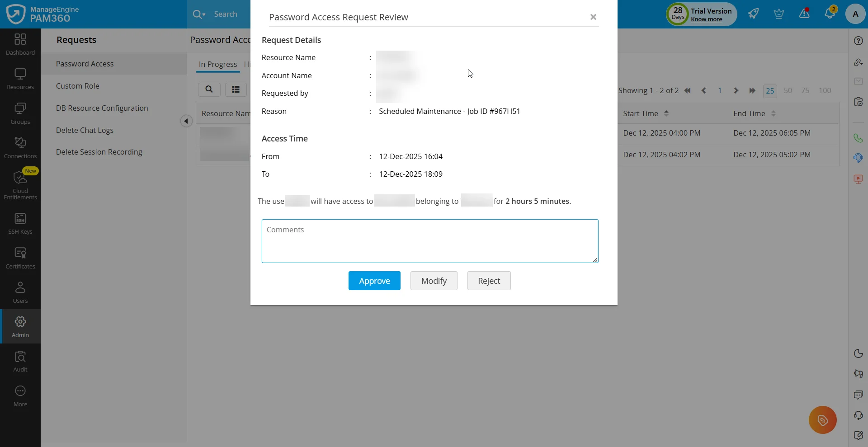The height and width of the screenshot is (447, 868).
Task: Open the Dashboard icon in sidebar
Action: coord(20,44)
